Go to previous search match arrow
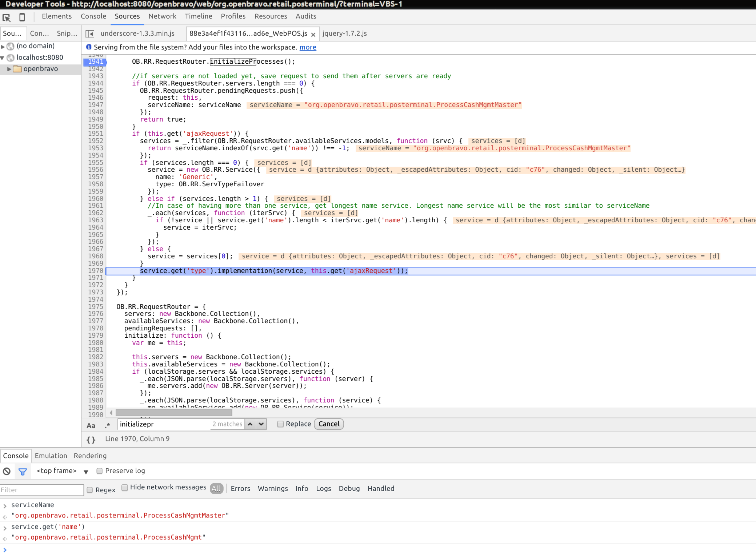 point(250,424)
